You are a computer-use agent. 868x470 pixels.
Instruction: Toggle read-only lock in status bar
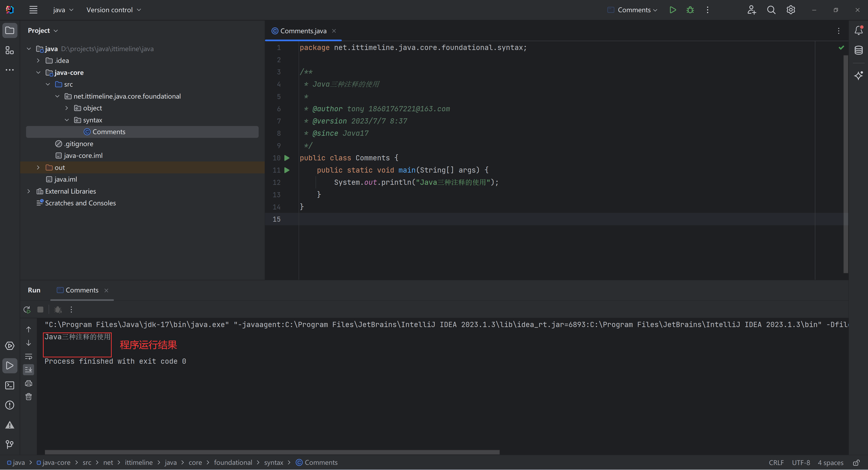[x=856, y=463]
